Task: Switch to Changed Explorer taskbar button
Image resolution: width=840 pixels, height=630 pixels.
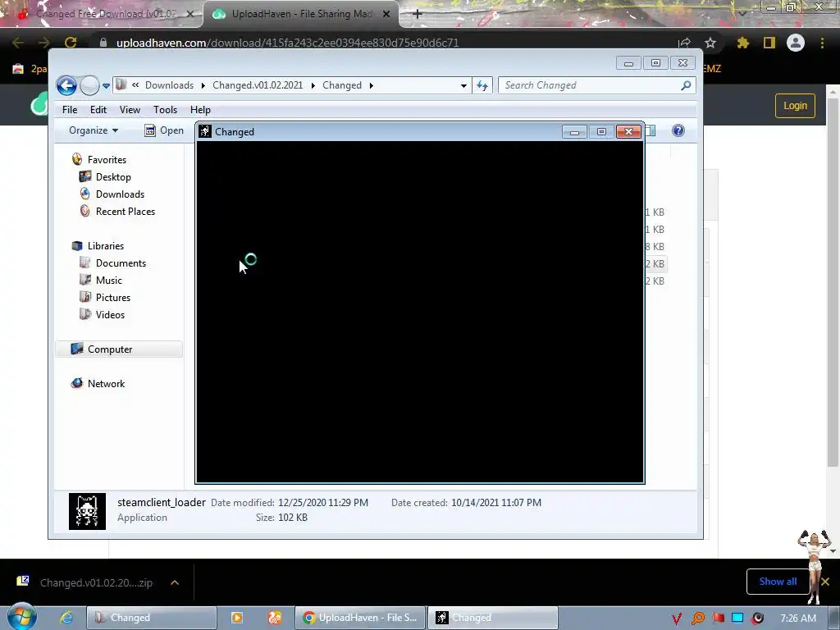Action: coord(152,618)
